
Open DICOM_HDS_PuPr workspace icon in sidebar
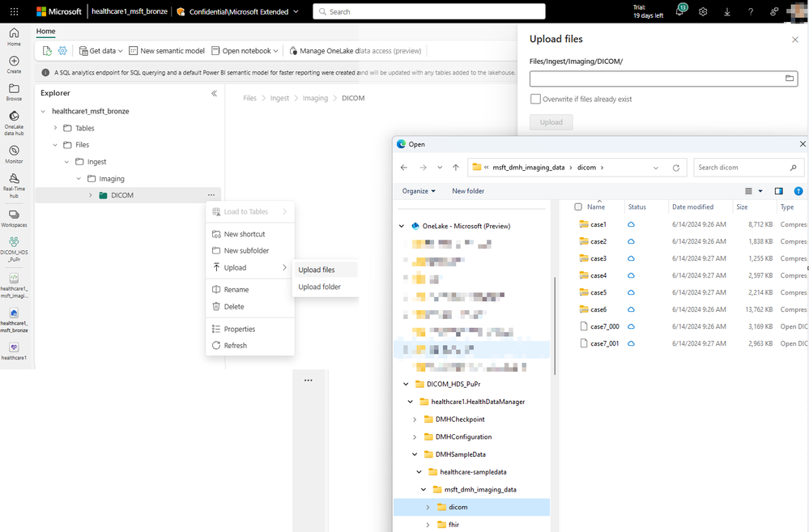coord(14,249)
